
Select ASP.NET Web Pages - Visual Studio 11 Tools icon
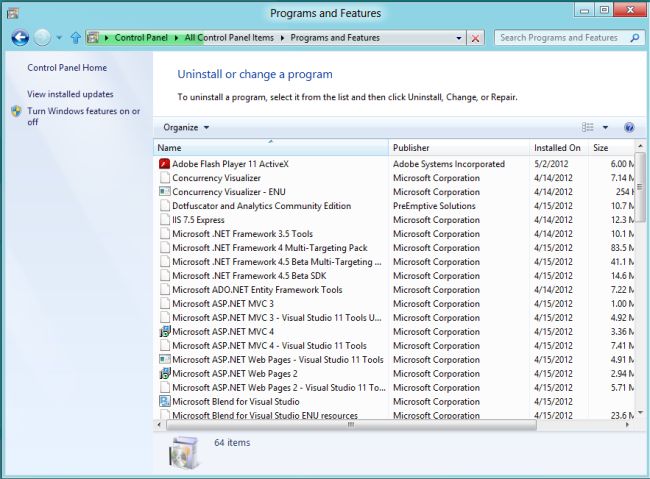point(165,360)
